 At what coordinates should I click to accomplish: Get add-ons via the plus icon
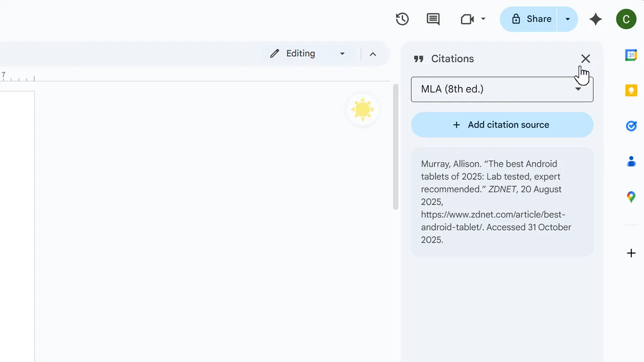click(x=631, y=253)
